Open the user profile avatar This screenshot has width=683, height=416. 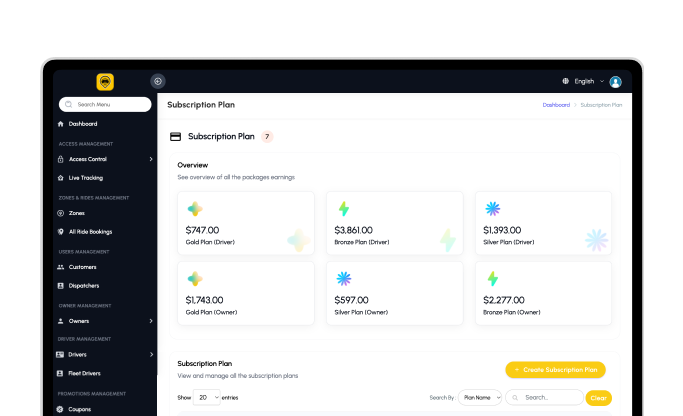tap(615, 82)
